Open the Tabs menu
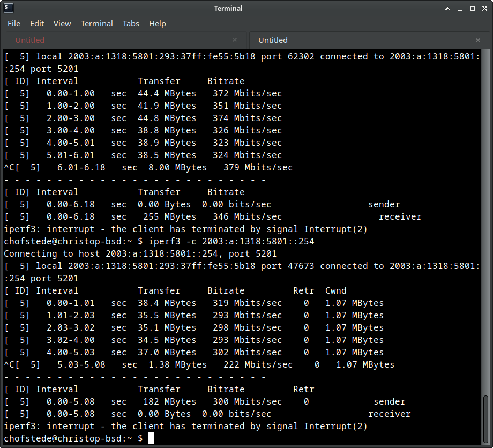This screenshot has width=493, height=448. point(131,24)
